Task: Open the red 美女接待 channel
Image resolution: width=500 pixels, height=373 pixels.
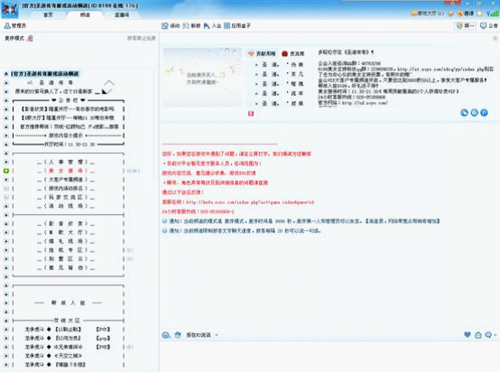Action: pyautogui.click(x=66, y=171)
